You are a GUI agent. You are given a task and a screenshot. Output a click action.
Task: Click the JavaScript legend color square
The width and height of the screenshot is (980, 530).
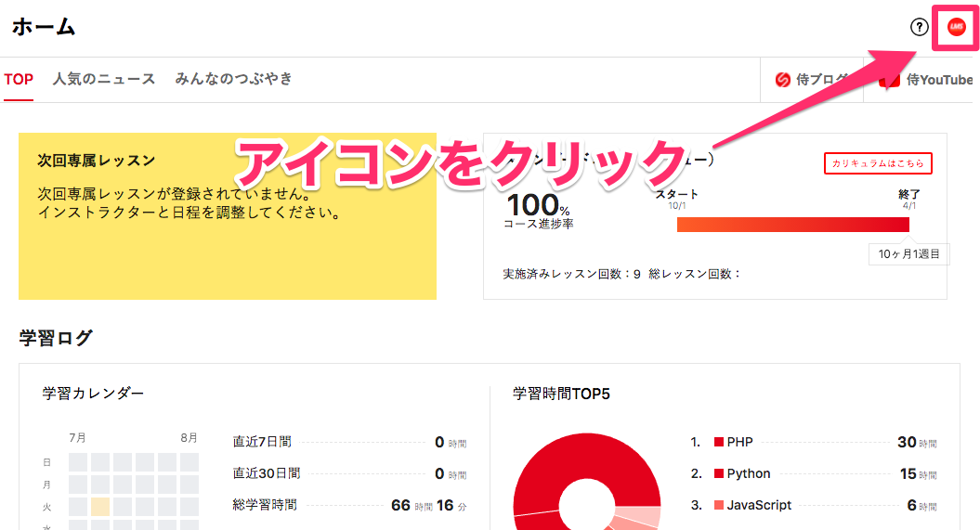click(x=718, y=506)
